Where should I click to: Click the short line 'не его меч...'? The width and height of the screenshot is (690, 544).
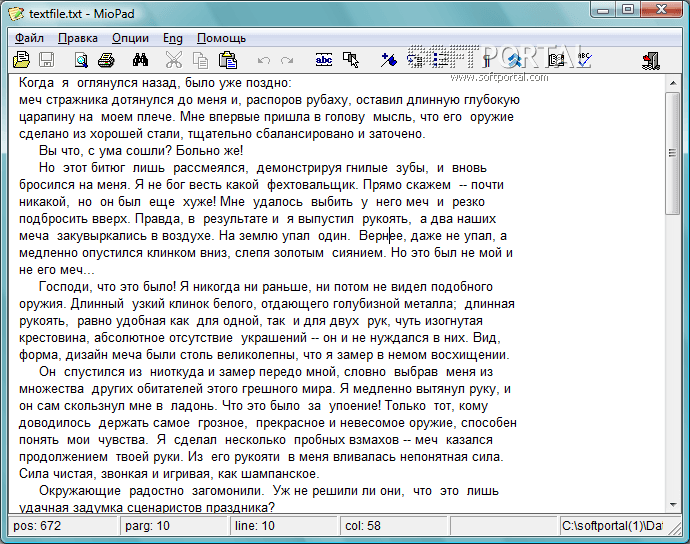coord(57,270)
